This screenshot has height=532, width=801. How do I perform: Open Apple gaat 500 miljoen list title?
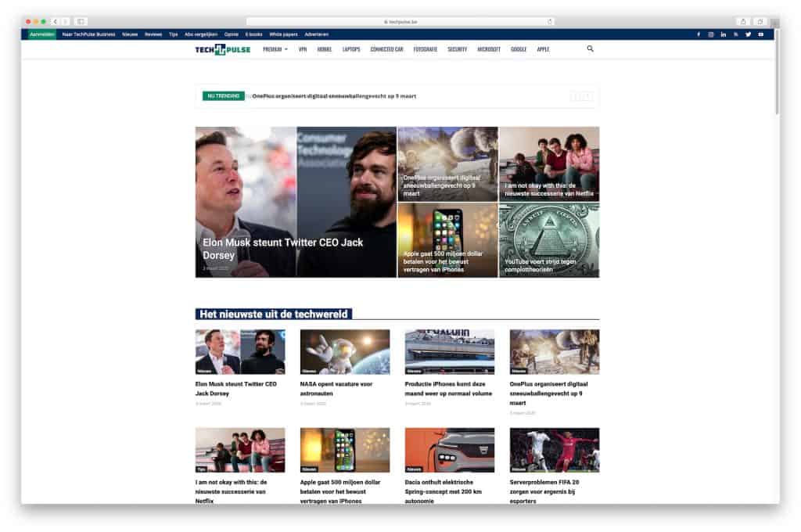(340, 491)
